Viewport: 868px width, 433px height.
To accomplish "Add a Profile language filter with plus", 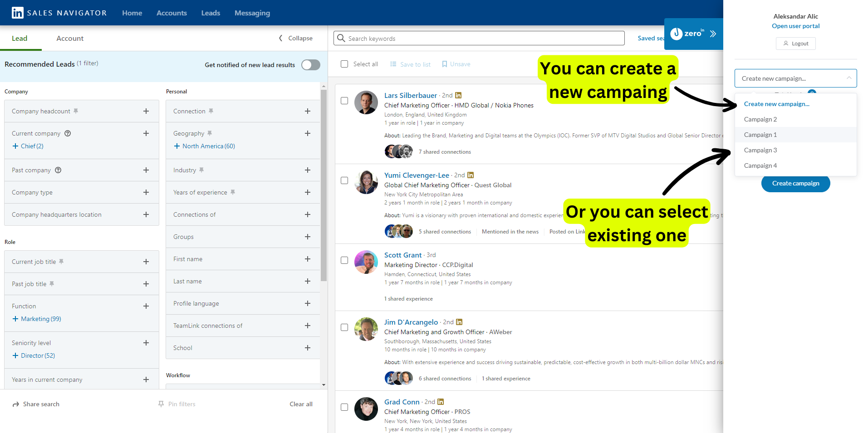I will coord(308,303).
